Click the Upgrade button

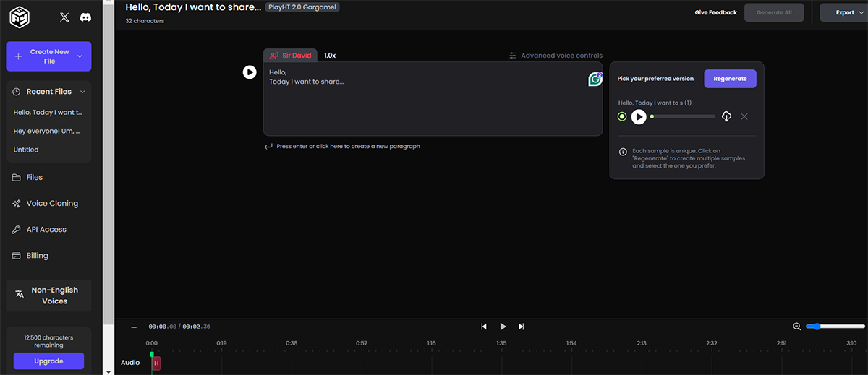[48, 361]
